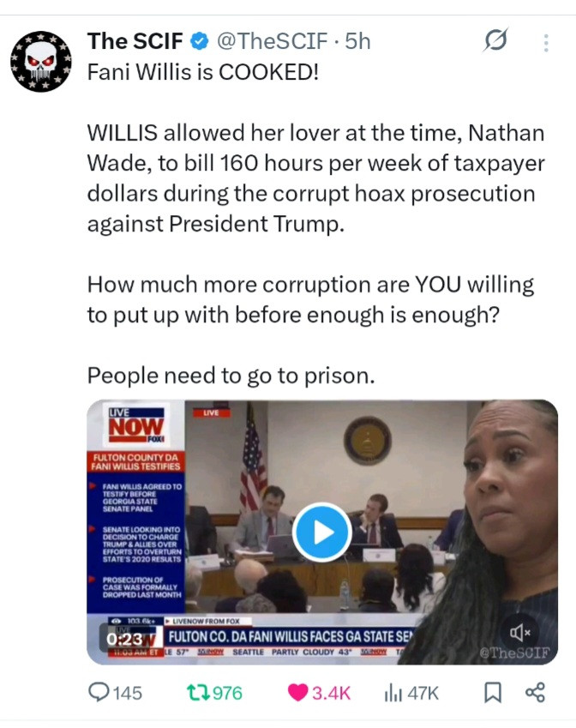Viewport: 576px width, 728px height.
Task: Unlike the post via the pink heart
Action: point(297,693)
